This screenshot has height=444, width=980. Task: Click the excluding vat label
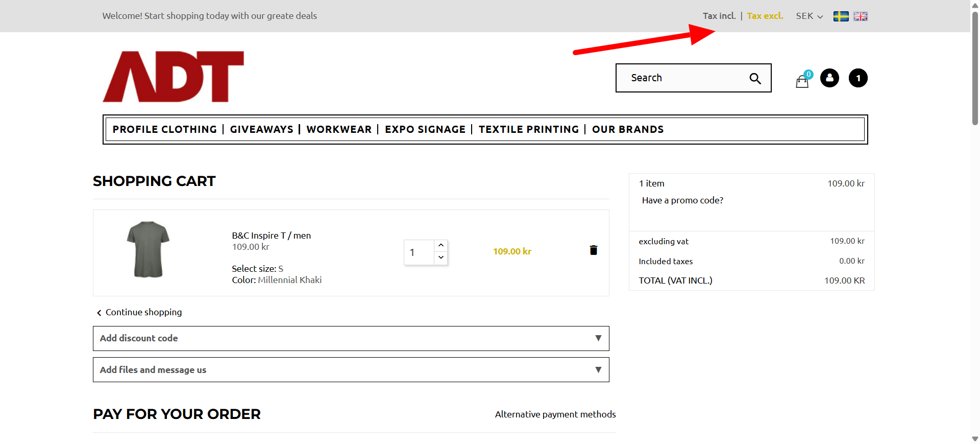click(664, 241)
